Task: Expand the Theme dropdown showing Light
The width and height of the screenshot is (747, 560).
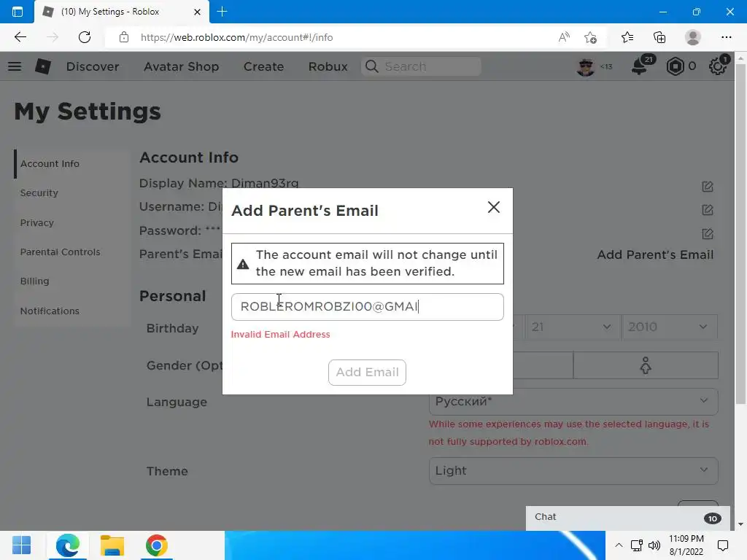Action: 573,470
